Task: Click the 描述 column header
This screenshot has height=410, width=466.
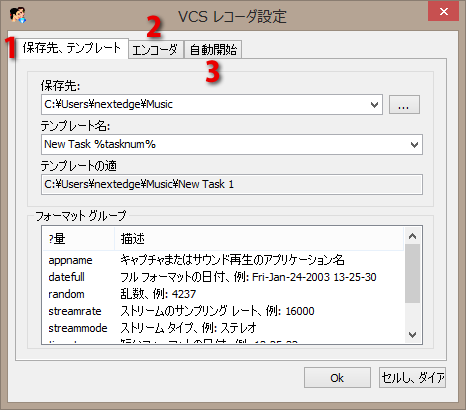Action: (259, 239)
